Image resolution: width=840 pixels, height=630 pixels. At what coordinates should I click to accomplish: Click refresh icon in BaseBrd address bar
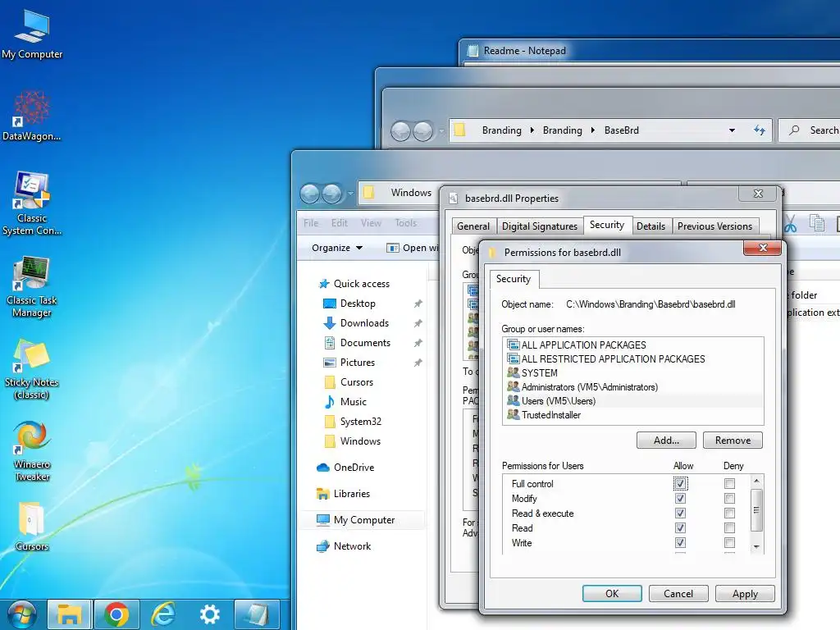click(x=759, y=130)
